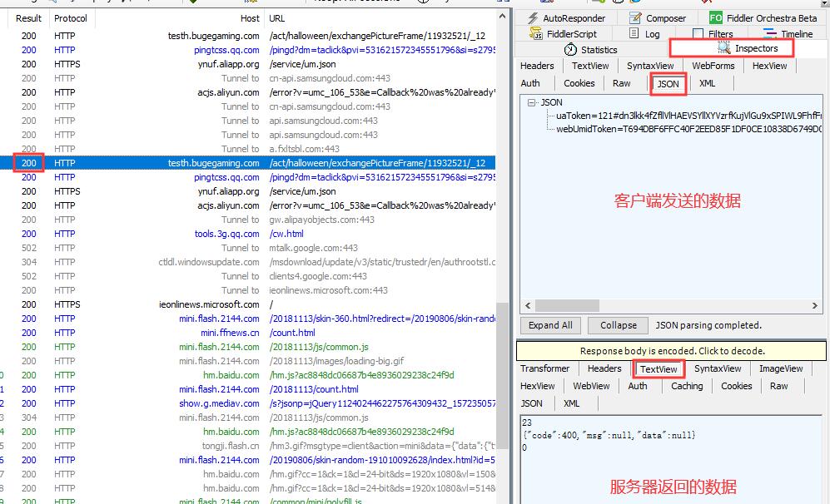Select the skin-360.html session row
The width and height of the screenshot is (830, 504).
point(248,319)
